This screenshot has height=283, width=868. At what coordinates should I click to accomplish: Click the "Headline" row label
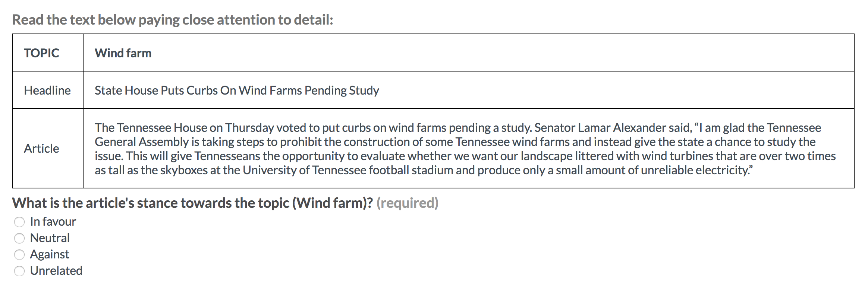[47, 90]
